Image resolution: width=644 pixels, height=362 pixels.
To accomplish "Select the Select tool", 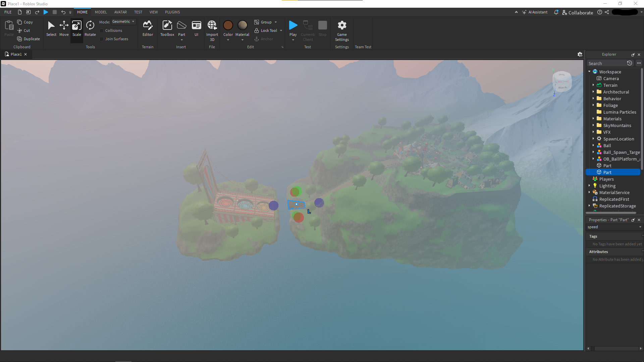I will click(51, 28).
